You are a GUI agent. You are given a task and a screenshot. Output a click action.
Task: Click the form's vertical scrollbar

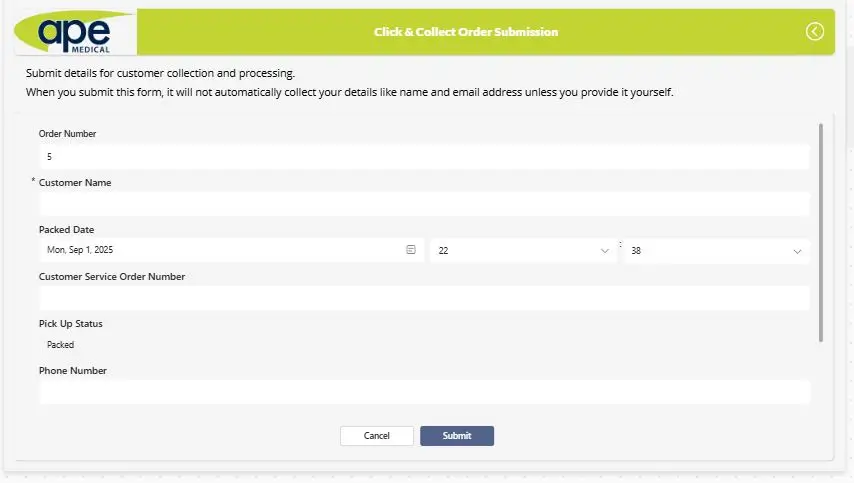821,233
